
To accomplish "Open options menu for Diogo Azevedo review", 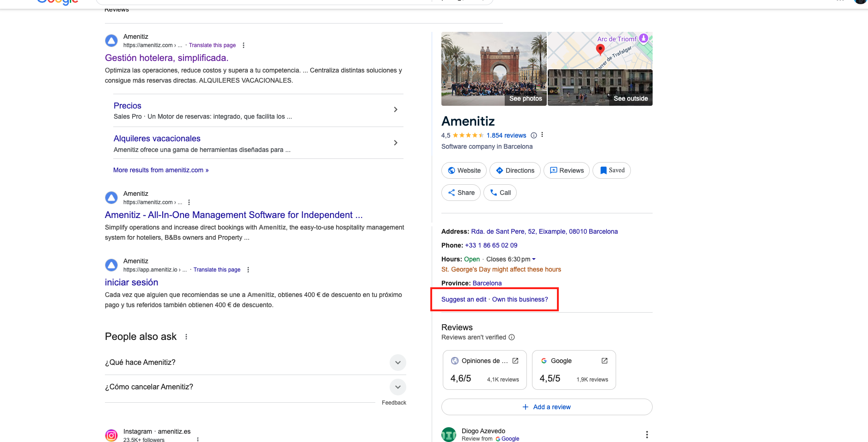I will tap(647, 435).
